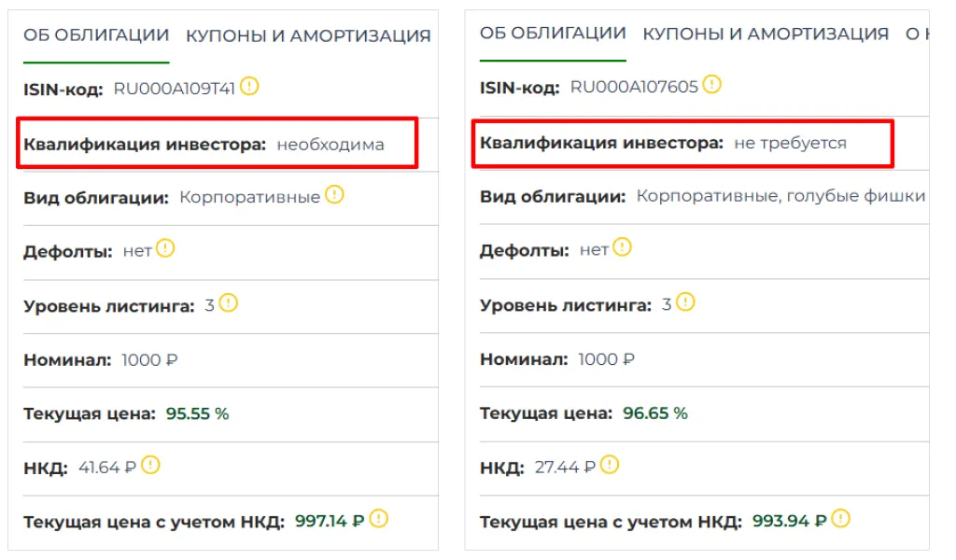Select "Об облигации" tab in RU000A109T41 card
Image resolution: width=956 pixels, height=560 pixels.
96,35
